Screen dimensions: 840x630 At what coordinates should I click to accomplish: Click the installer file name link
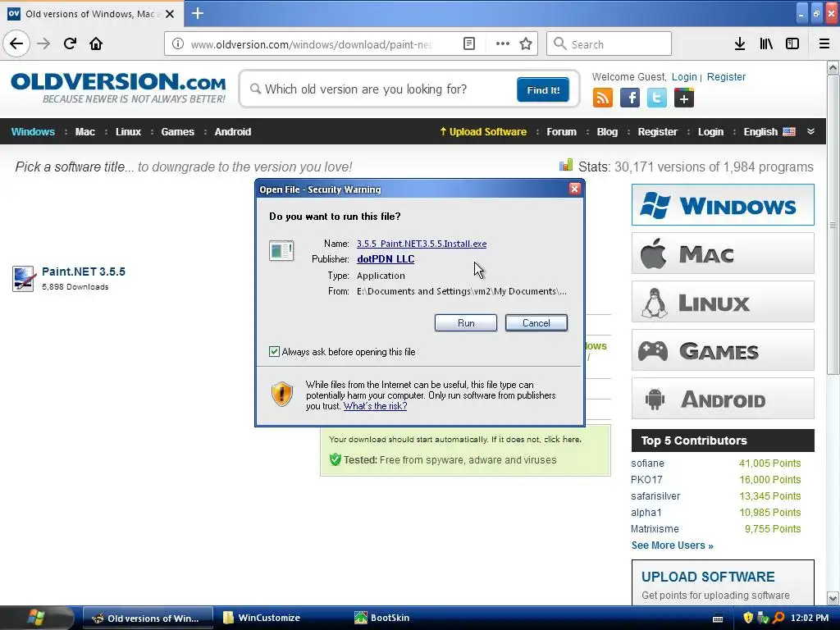click(422, 244)
